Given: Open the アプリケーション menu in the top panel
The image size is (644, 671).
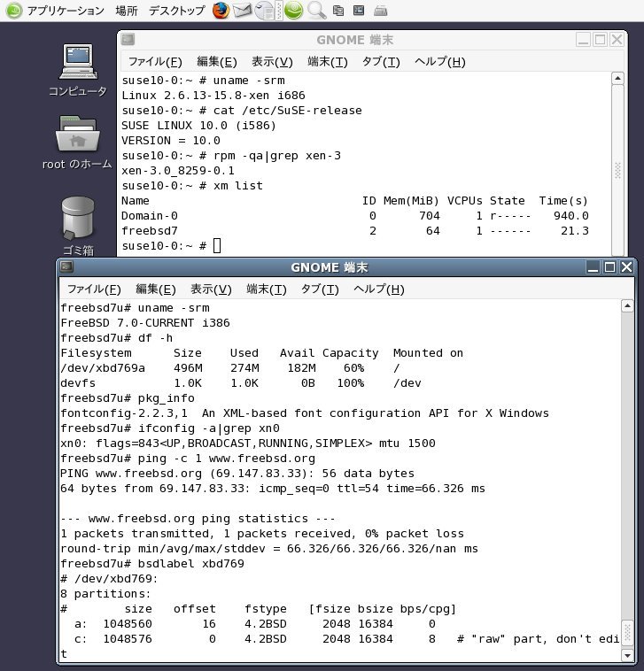Looking at the screenshot, I should [66, 11].
